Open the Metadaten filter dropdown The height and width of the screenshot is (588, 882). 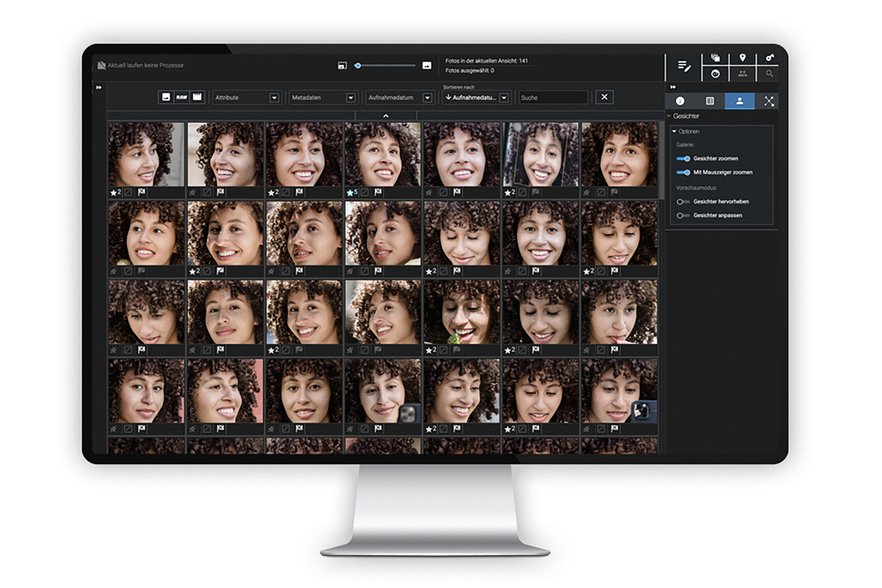351,98
